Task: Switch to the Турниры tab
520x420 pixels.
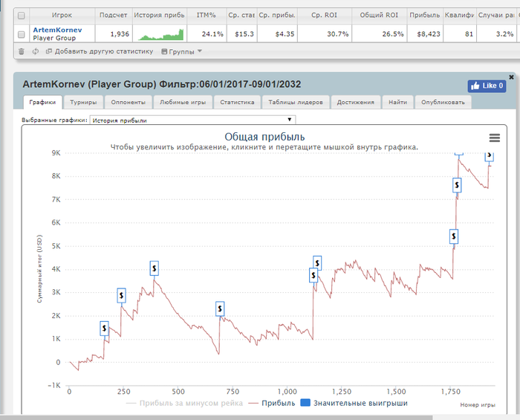Action: (x=83, y=102)
